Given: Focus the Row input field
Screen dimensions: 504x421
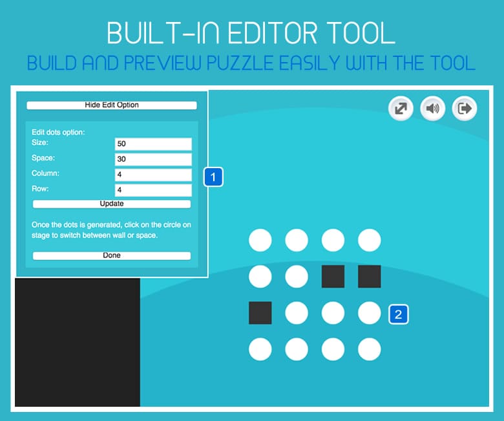Looking at the screenshot, I should tap(153, 190).
